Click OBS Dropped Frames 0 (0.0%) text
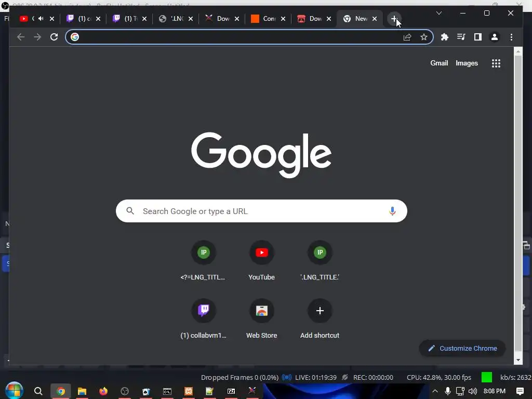 [240, 377]
